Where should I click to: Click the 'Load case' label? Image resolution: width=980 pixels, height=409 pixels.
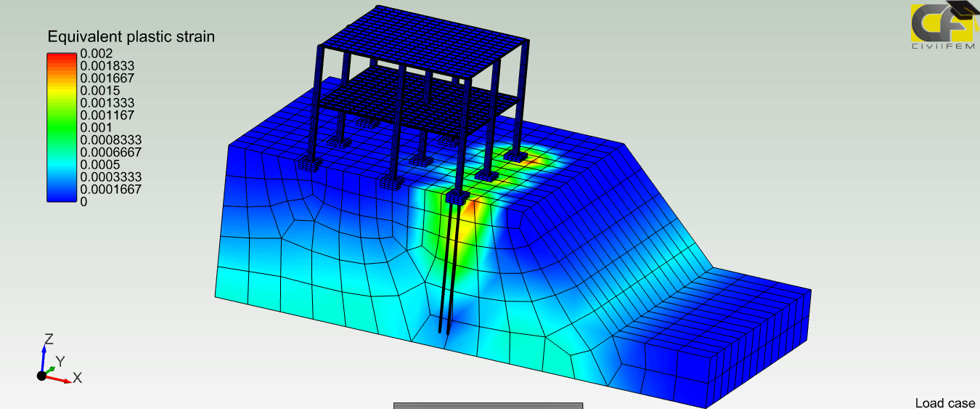tap(944, 403)
